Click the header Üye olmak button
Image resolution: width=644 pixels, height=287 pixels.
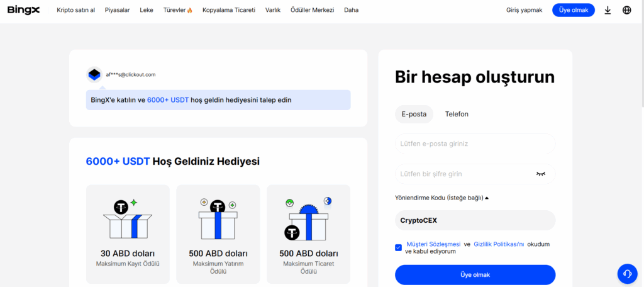574,10
